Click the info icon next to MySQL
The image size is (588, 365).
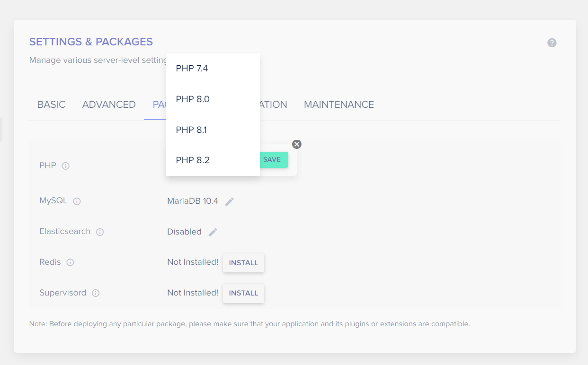tap(77, 201)
